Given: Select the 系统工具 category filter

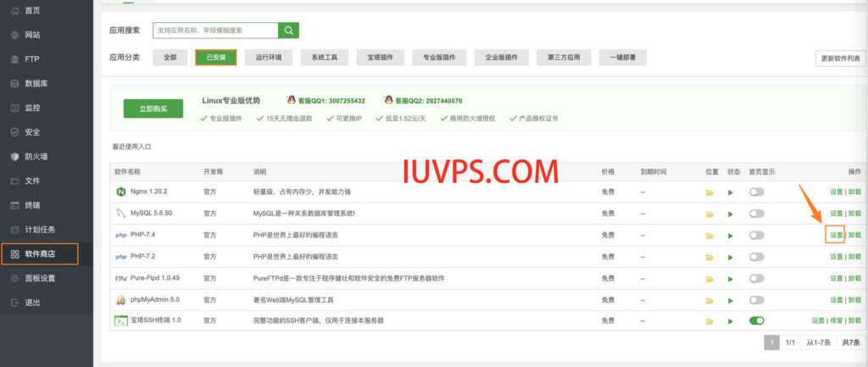Looking at the screenshot, I should point(325,58).
